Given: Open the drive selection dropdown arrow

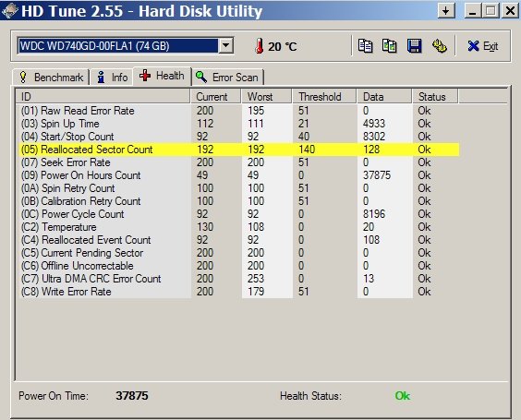Looking at the screenshot, I should point(225,45).
